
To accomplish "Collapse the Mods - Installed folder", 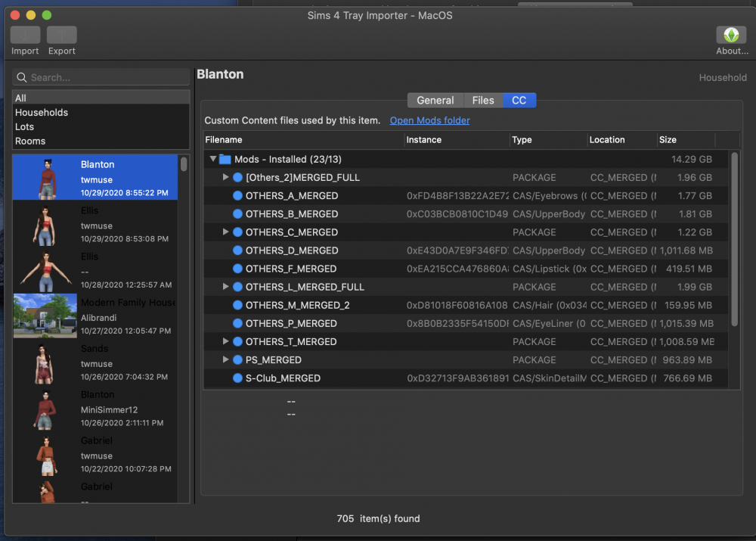I will click(x=213, y=160).
